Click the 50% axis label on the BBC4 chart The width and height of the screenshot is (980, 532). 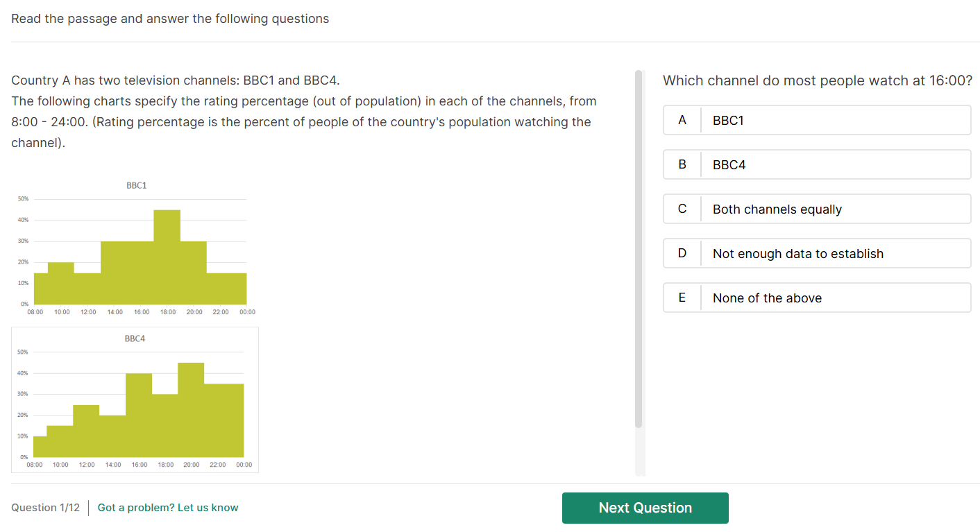tap(24, 352)
